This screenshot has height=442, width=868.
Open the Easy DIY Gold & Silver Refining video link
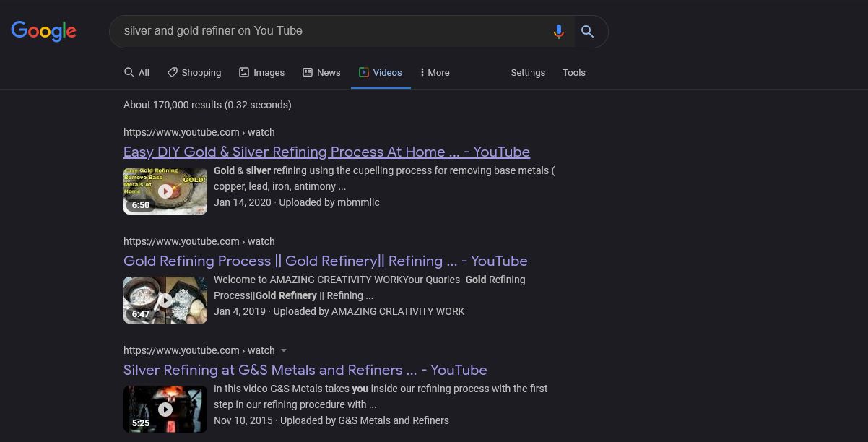[x=326, y=152]
